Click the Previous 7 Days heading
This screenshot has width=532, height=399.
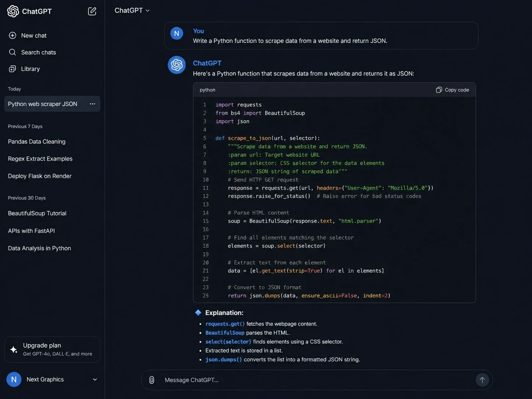click(x=25, y=126)
